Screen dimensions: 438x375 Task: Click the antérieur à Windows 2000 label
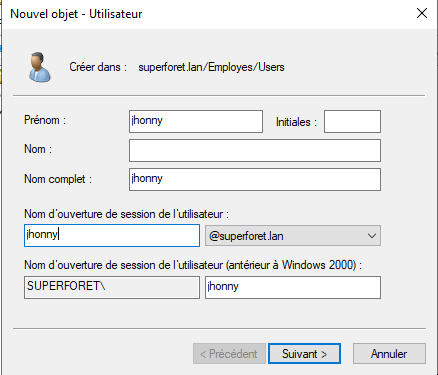(x=193, y=265)
